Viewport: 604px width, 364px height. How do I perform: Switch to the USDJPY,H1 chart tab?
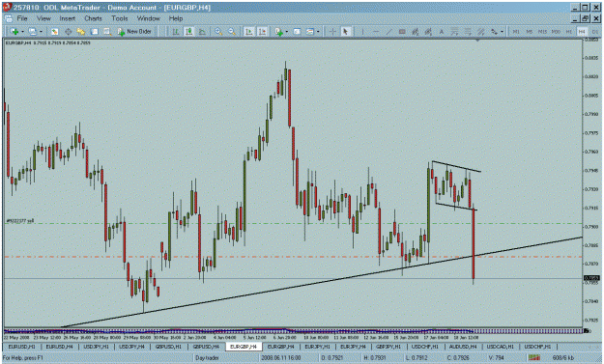(97, 347)
